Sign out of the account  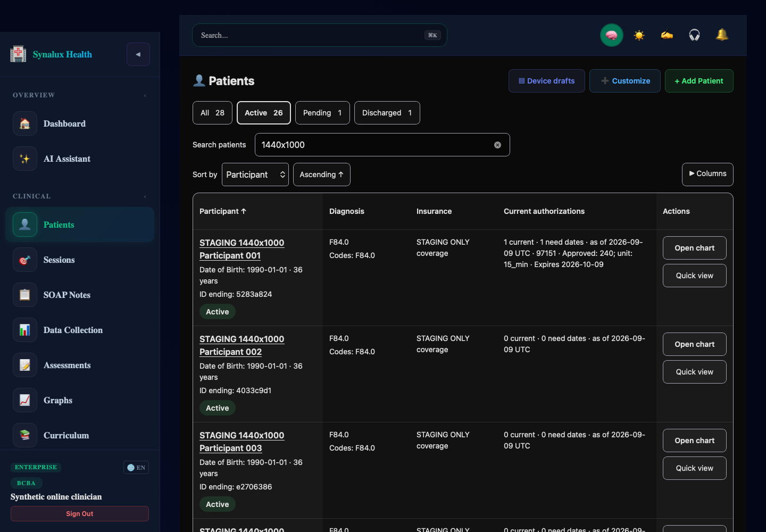point(80,514)
